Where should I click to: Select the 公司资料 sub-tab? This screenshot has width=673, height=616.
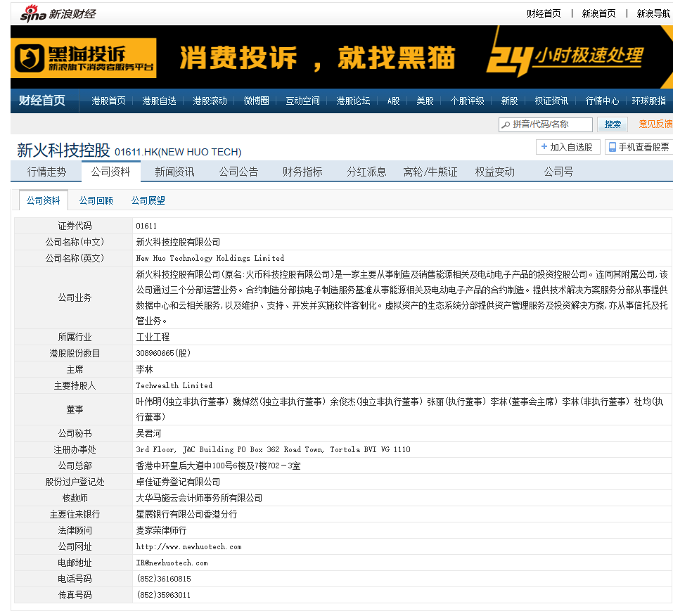coord(44,200)
